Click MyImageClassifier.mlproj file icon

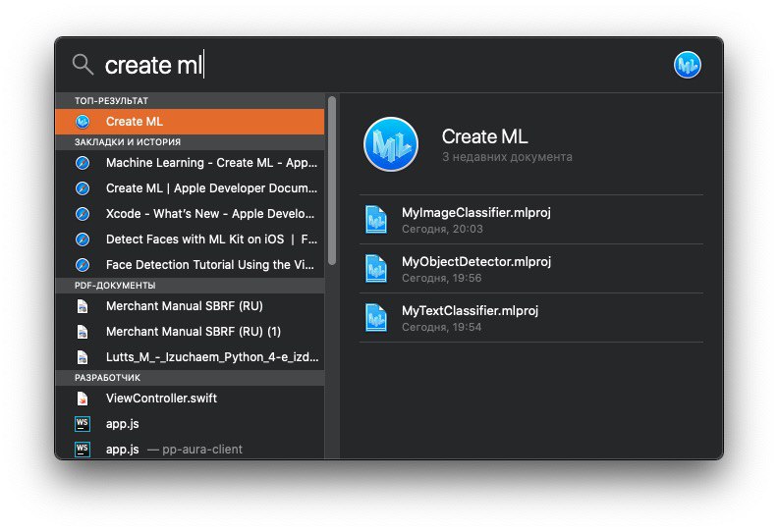point(376,219)
